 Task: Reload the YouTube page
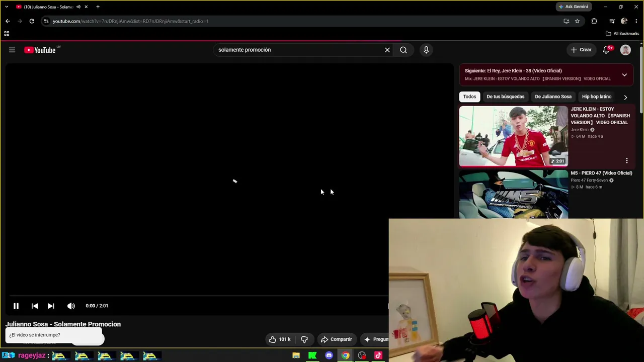(32, 21)
